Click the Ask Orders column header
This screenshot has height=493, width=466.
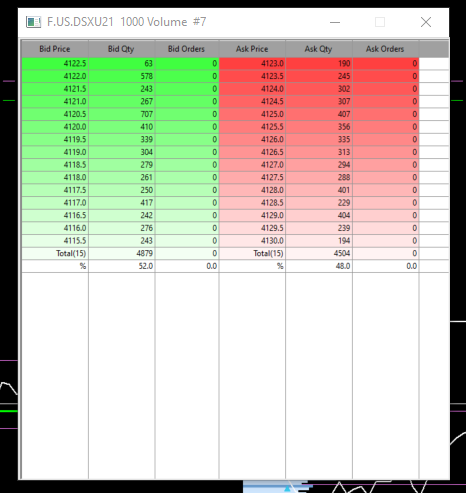click(x=385, y=49)
